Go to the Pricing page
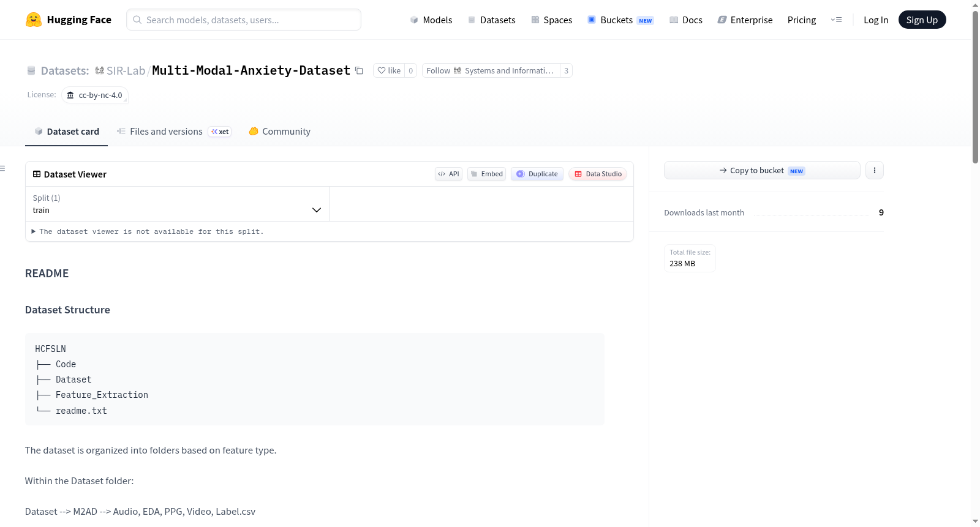Viewport: 980px width, 527px height. point(802,20)
